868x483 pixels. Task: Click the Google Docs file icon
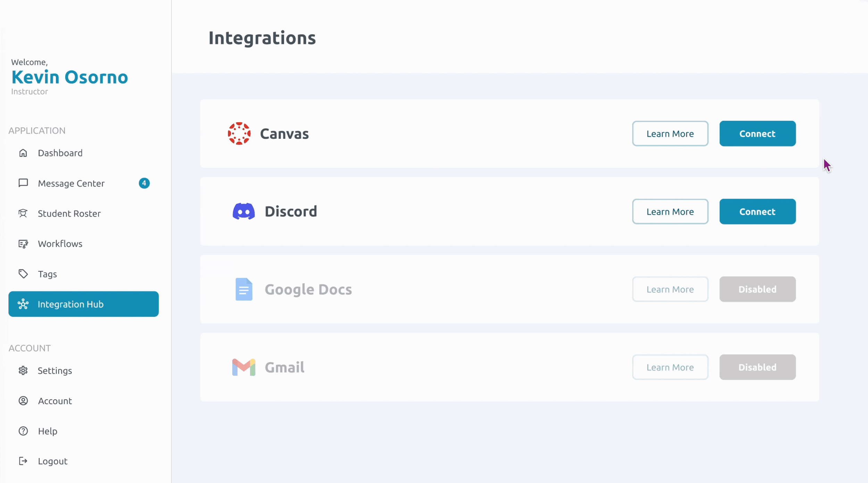[x=244, y=289]
